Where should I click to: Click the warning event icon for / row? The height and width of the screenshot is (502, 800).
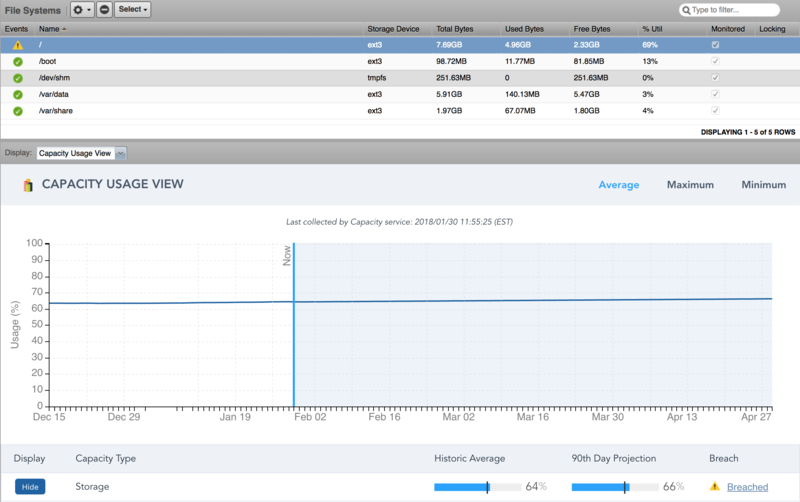coord(18,45)
